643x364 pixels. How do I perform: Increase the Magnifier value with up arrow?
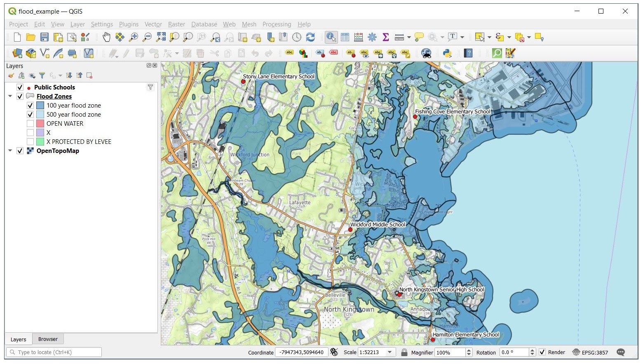pyautogui.click(x=469, y=350)
